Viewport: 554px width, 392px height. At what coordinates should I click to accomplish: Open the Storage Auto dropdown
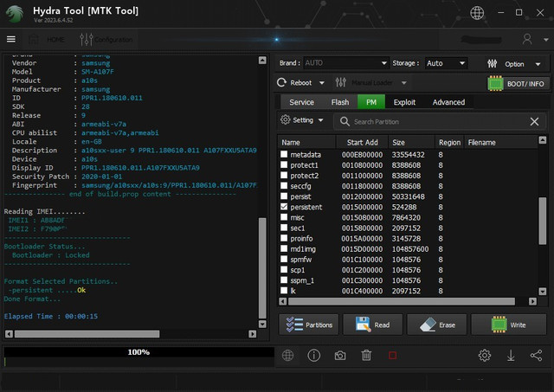[x=446, y=63]
